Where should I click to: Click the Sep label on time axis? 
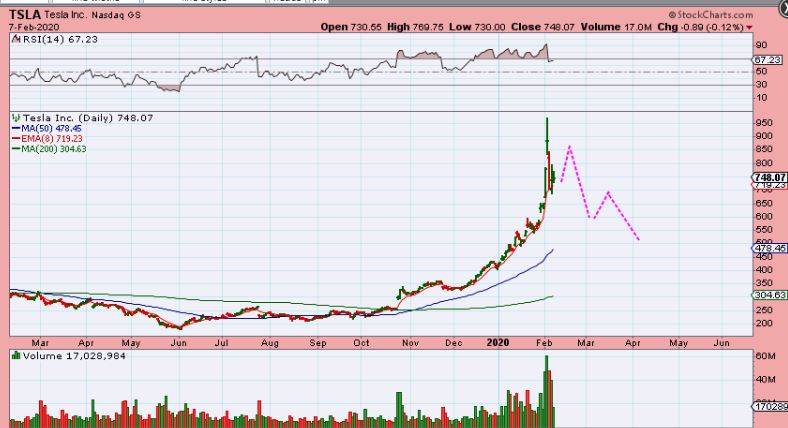[318, 343]
